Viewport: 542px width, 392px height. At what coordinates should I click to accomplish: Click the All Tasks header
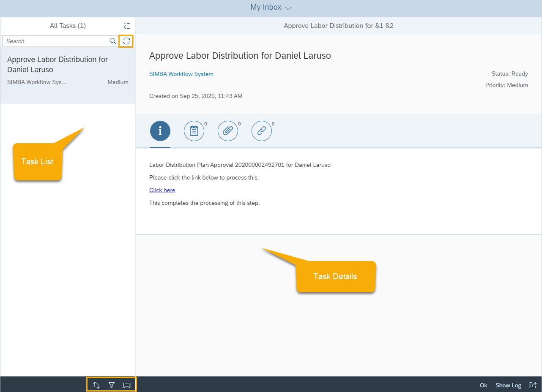coord(68,25)
